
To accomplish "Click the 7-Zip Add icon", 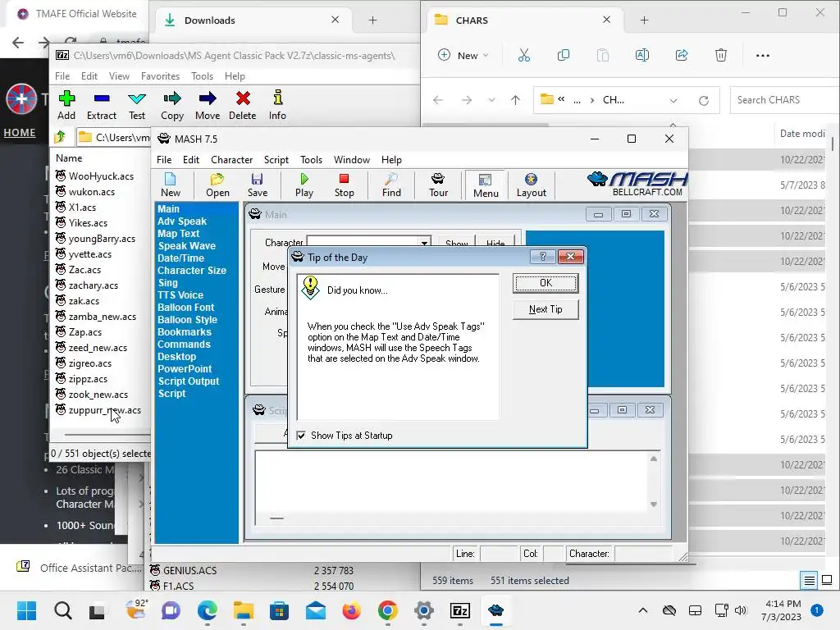I will (66, 105).
